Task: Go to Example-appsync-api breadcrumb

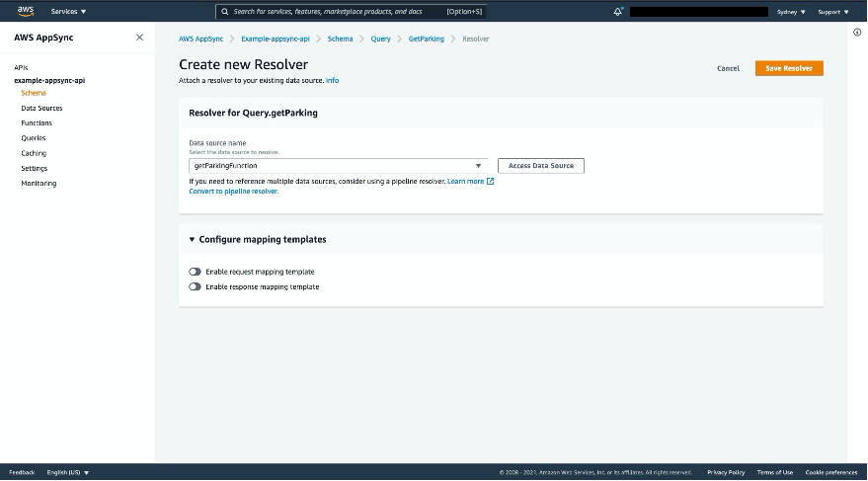Action: [276, 39]
